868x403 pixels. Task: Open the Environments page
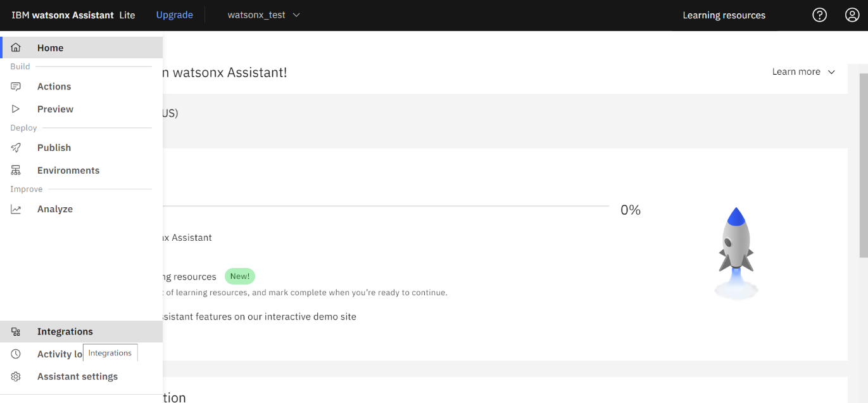pyautogui.click(x=81, y=170)
